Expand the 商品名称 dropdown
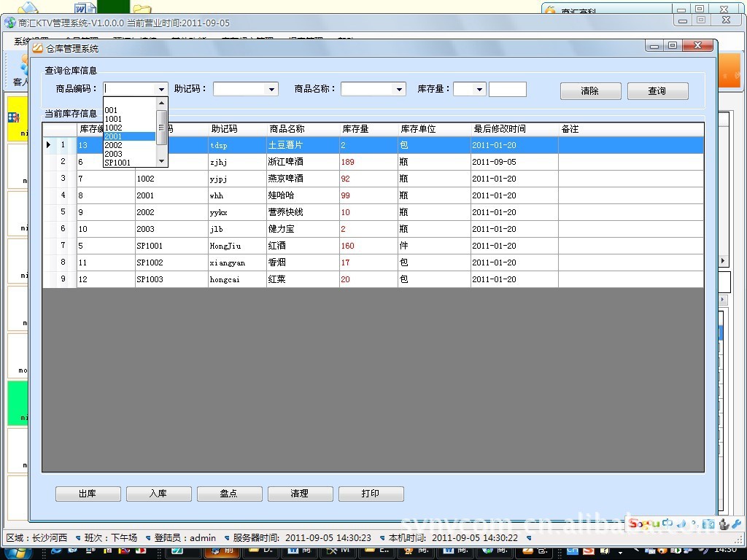Image resolution: width=747 pixels, height=560 pixels. pyautogui.click(x=399, y=90)
